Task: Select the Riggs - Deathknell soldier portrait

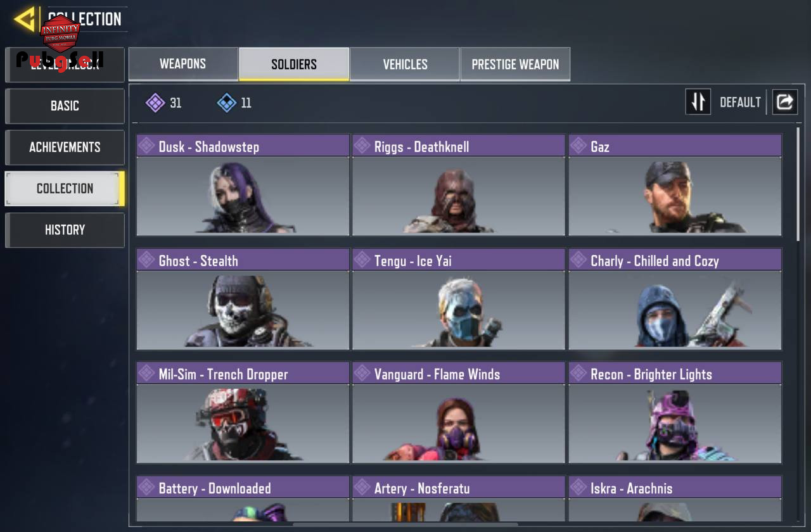Action: click(459, 196)
